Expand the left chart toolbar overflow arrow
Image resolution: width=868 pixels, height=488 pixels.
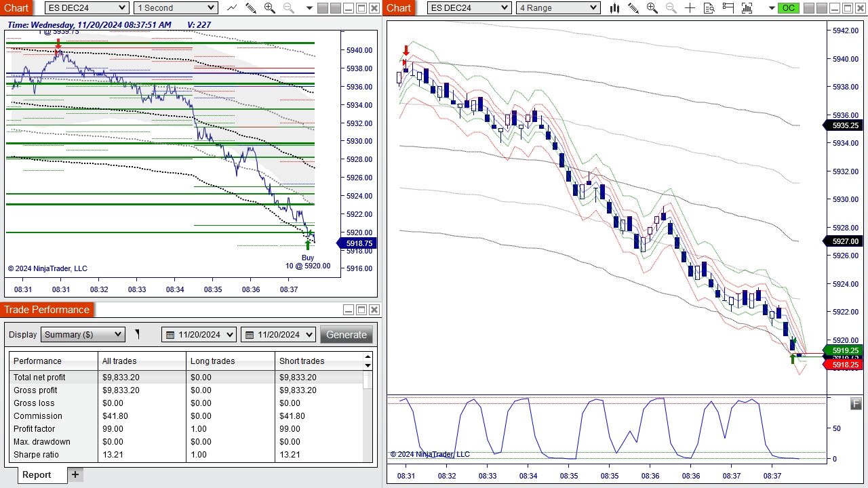click(309, 8)
